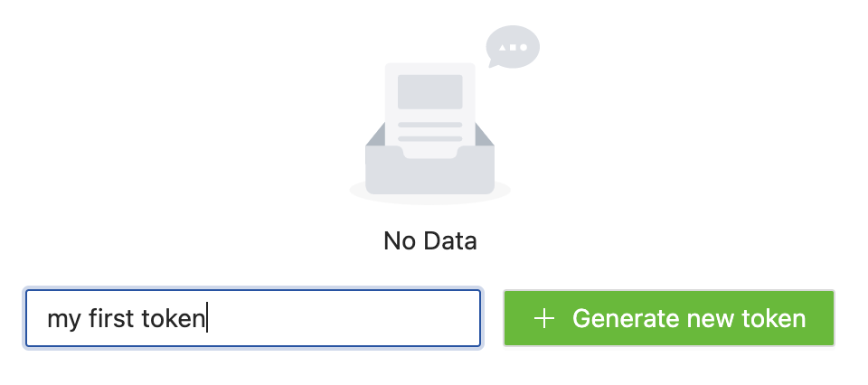Click the small square inside the speech bubble
This screenshot has width=868, height=385.
click(x=513, y=46)
